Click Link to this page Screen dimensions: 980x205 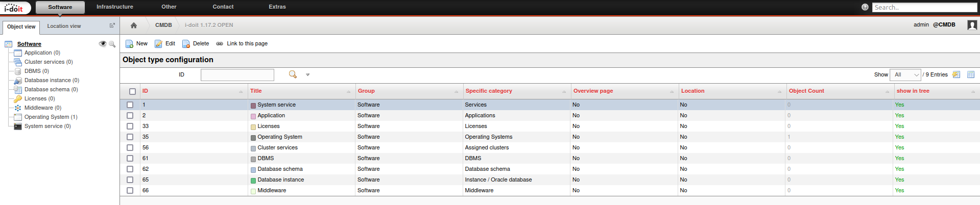(x=247, y=44)
